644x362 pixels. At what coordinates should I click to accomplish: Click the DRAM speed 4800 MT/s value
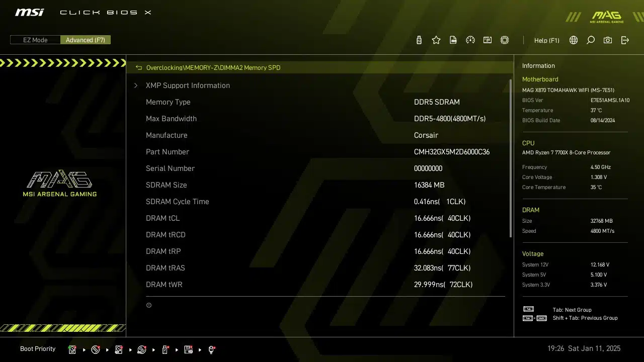point(602,231)
